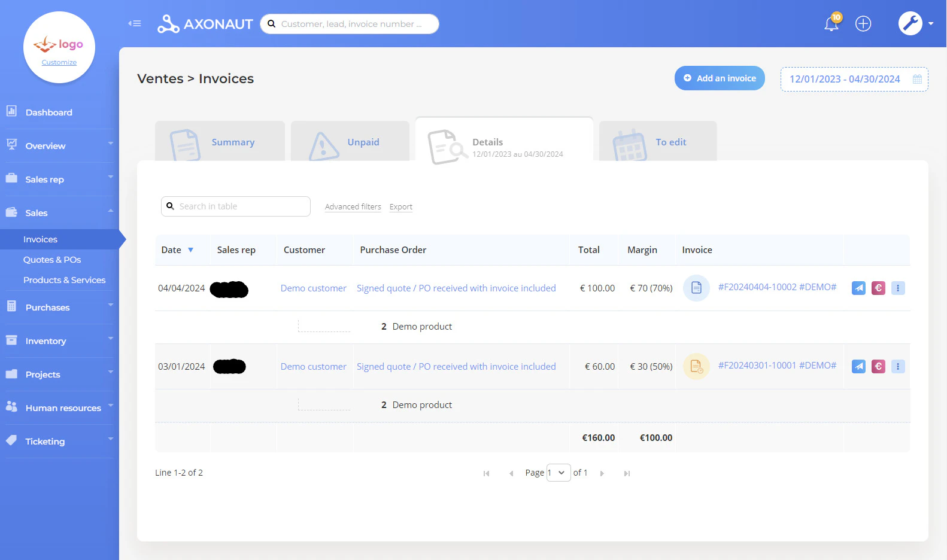947x560 pixels.
Task: Switch to the Summary tab
Action: (x=220, y=142)
